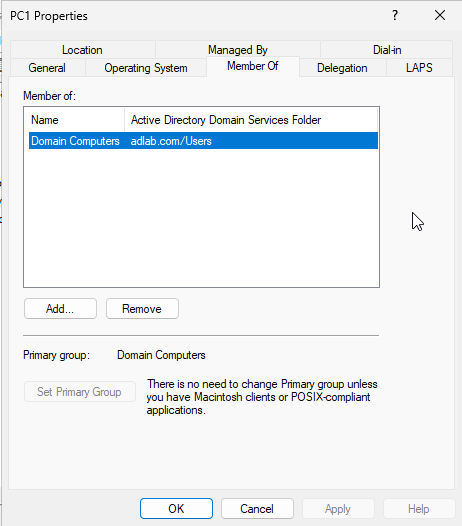Close the PC1 Properties dialog

tap(440, 15)
